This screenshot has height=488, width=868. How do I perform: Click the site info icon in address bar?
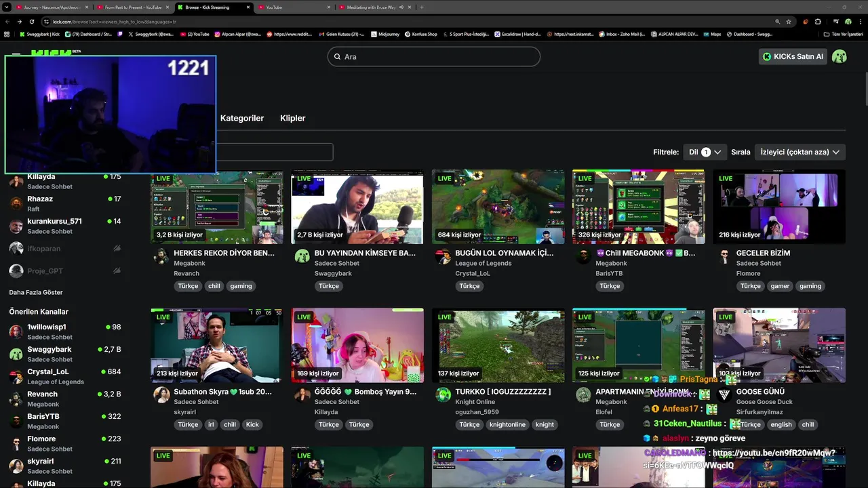coord(46,22)
